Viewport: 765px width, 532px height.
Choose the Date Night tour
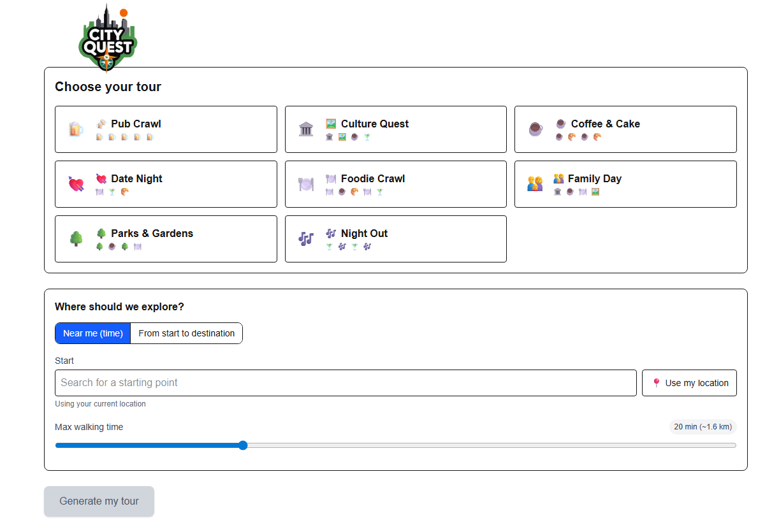pyautogui.click(x=166, y=183)
